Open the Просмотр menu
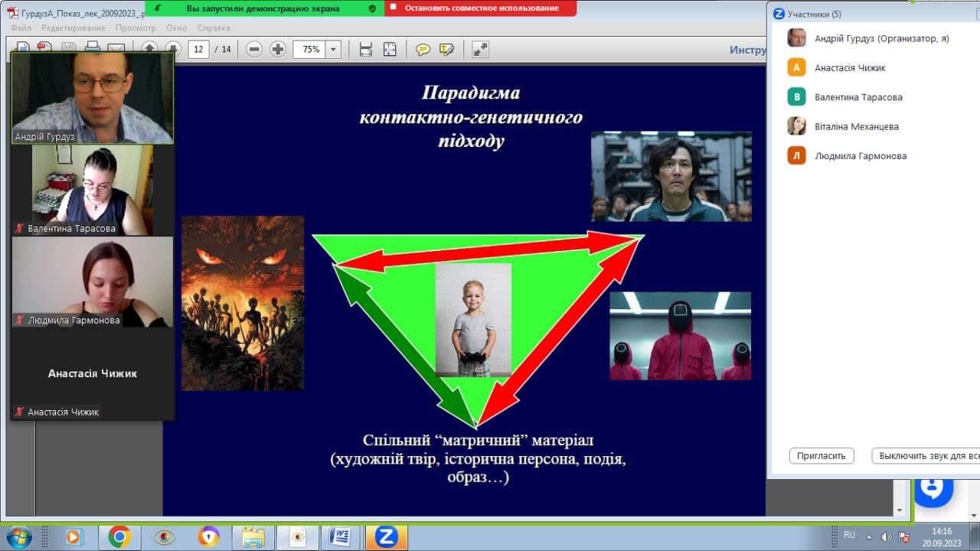Image resolution: width=980 pixels, height=551 pixels. [x=136, y=28]
